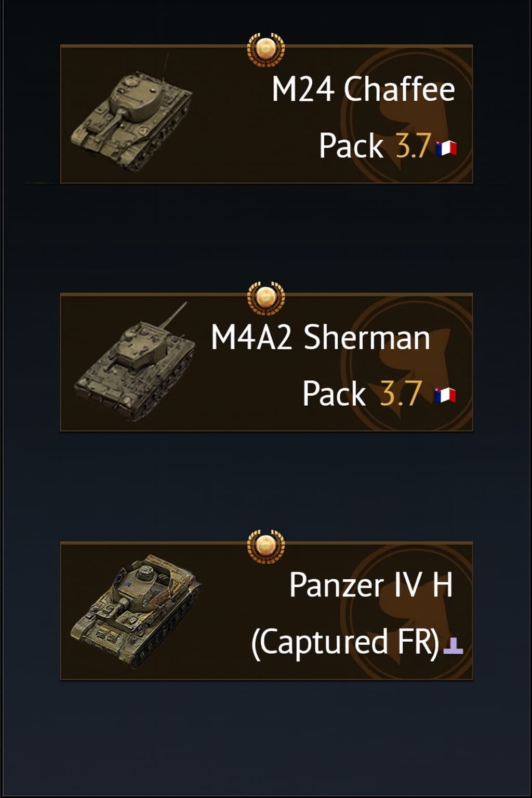Click the 3.7 rating on M24 Chaffee Pack

click(413, 145)
